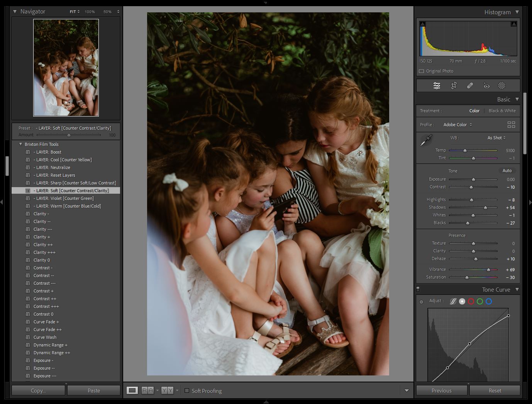Collapse the Basic panel
Viewport: 532px width, 404px height.
click(516, 99)
